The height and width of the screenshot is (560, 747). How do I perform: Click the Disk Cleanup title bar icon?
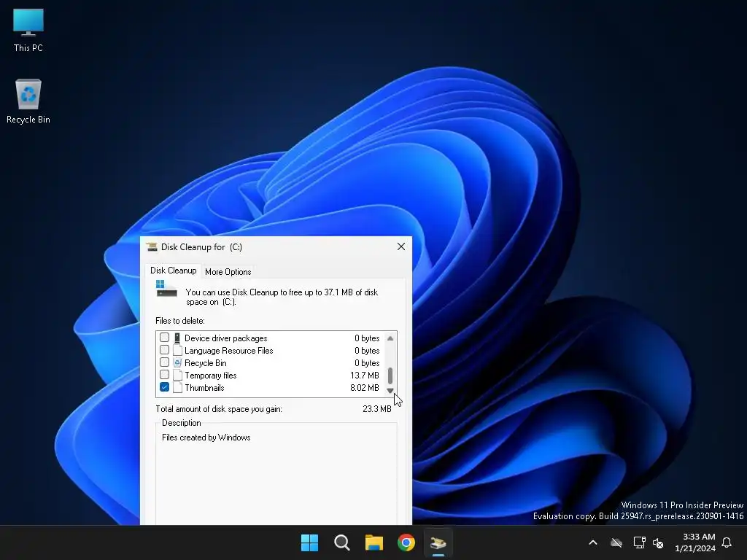(x=152, y=246)
